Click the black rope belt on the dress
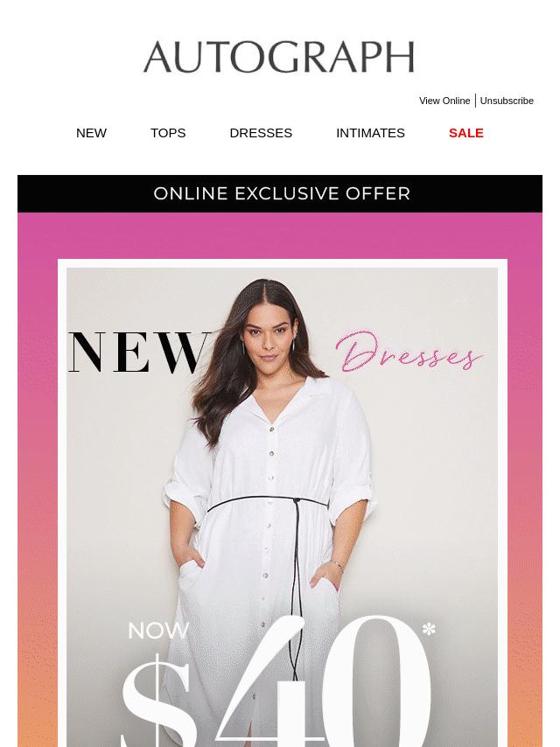This screenshot has height=747, width=560. [x=268, y=503]
